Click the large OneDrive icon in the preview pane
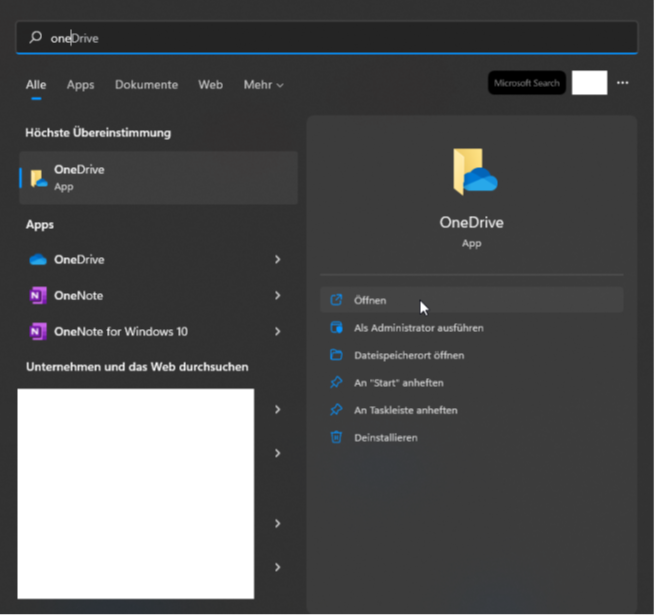The width and height of the screenshot is (655, 615). tap(472, 173)
